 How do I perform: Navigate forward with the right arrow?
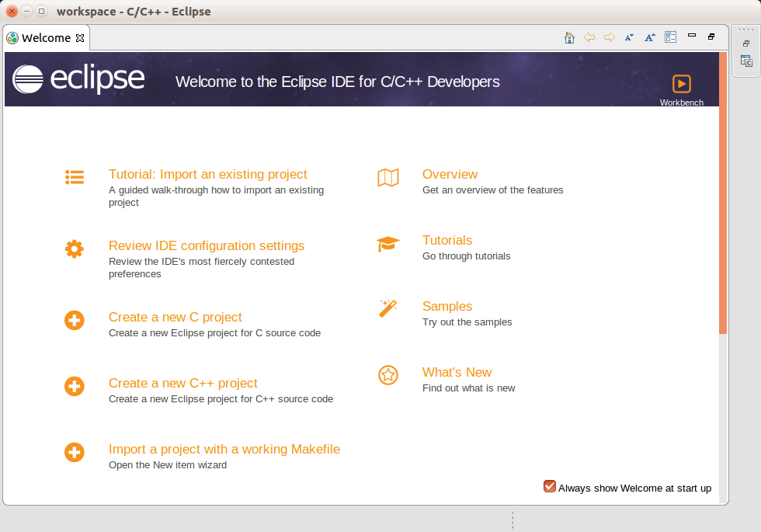coord(609,37)
